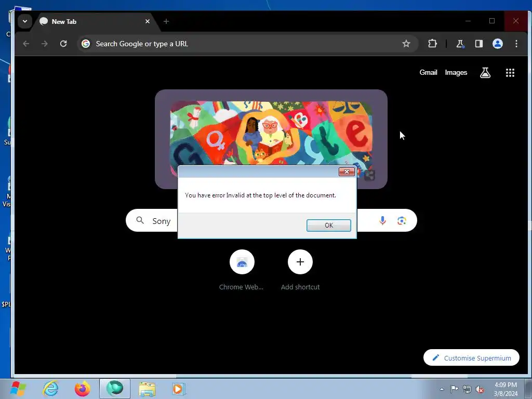
Task: Open the Windows Start menu
Action: coord(19,389)
